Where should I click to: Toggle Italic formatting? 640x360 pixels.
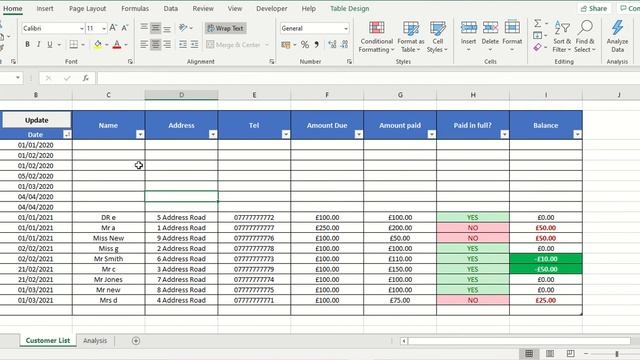[x=38, y=44]
